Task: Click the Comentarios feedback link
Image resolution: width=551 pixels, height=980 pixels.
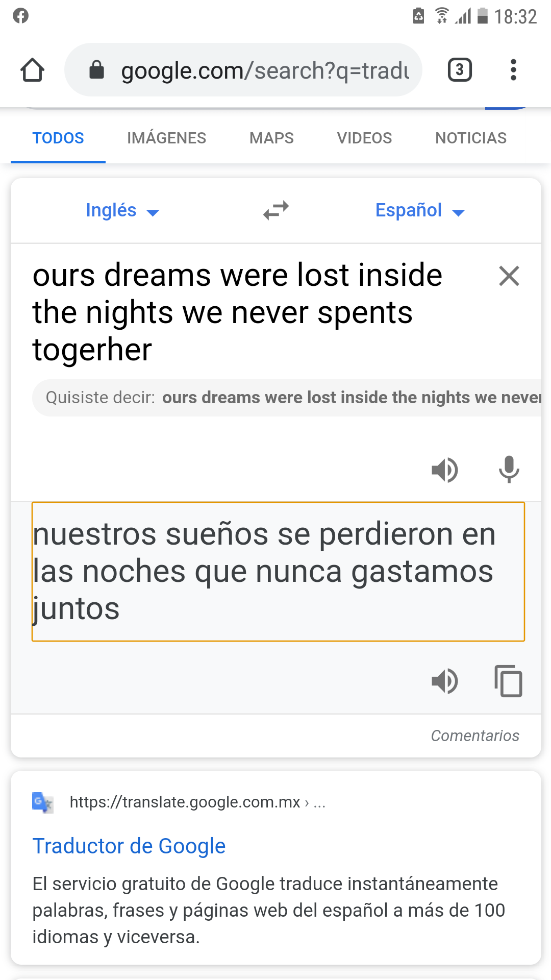Action: pyautogui.click(x=474, y=736)
